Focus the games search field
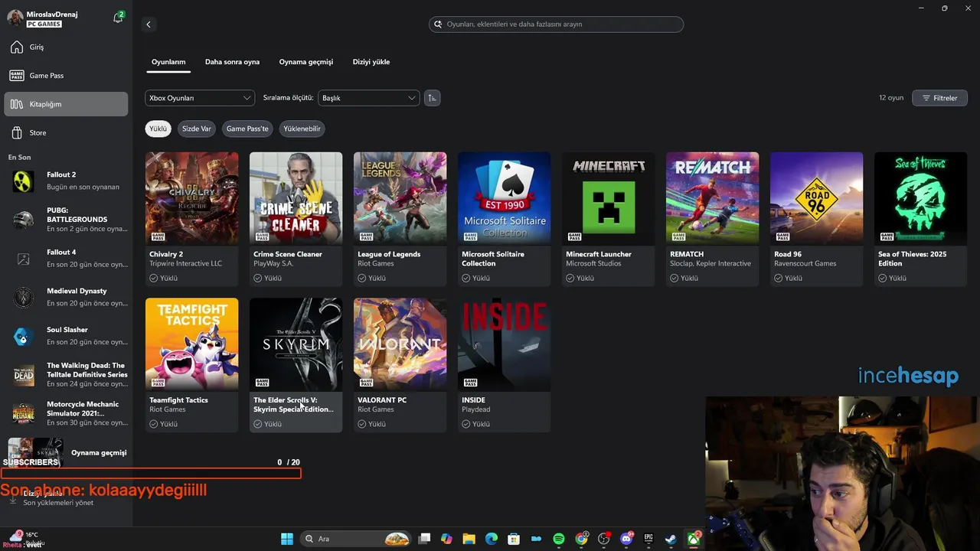The width and height of the screenshot is (980, 551). (556, 24)
